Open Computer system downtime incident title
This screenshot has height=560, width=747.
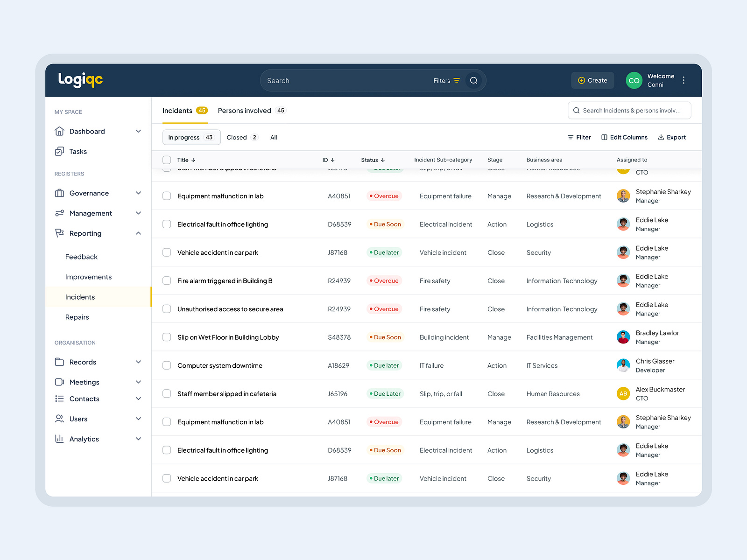pos(220,365)
